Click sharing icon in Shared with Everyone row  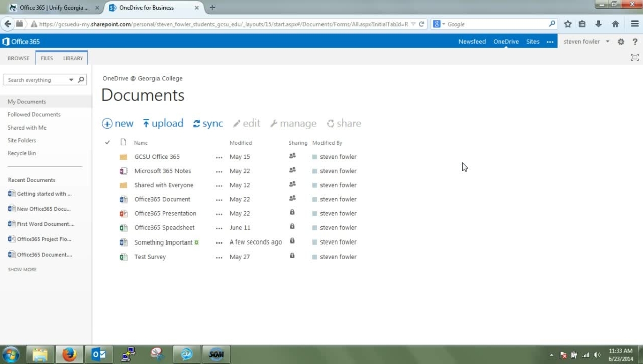[292, 184]
